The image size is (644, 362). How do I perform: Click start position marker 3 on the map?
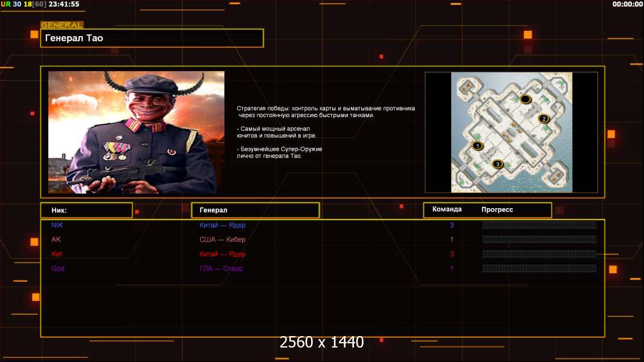coord(497,164)
